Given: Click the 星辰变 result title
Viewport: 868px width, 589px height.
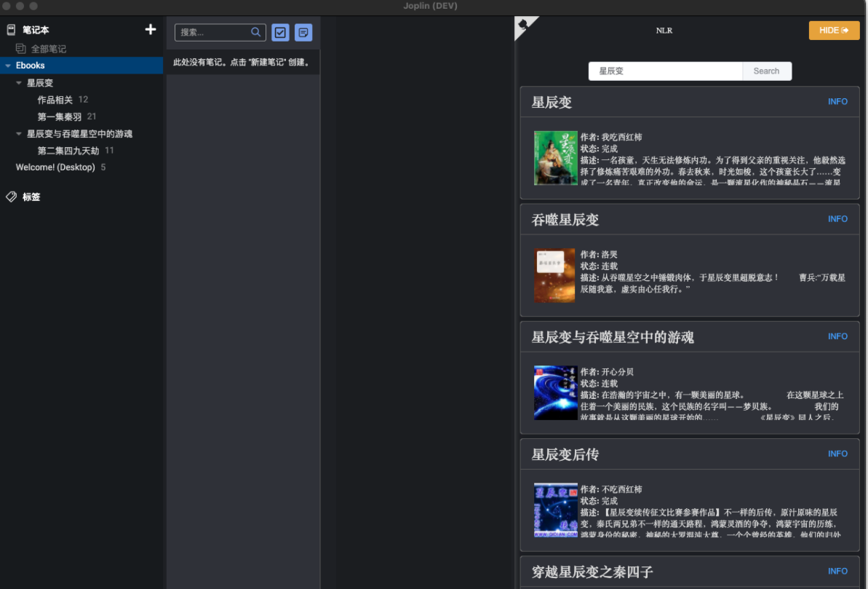Looking at the screenshot, I should click(x=552, y=103).
